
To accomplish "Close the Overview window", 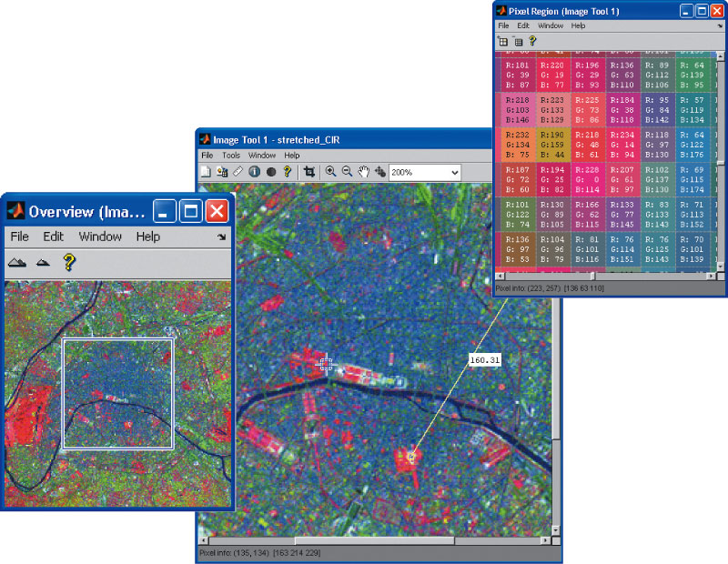I will click(217, 212).
